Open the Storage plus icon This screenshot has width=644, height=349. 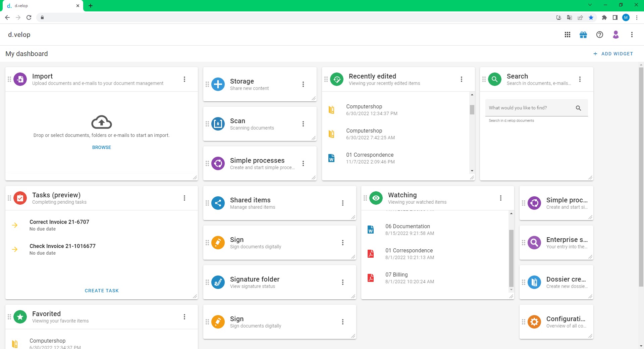tap(218, 84)
